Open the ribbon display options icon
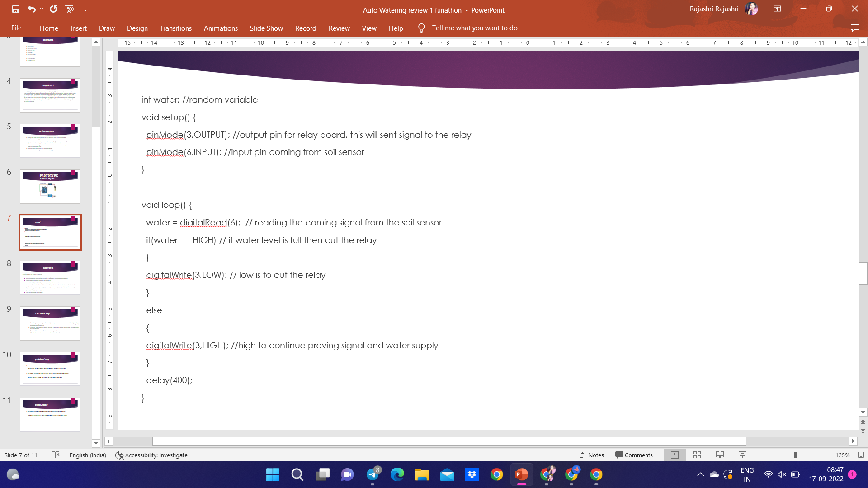The height and width of the screenshot is (488, 868). [x=777, y=9]
